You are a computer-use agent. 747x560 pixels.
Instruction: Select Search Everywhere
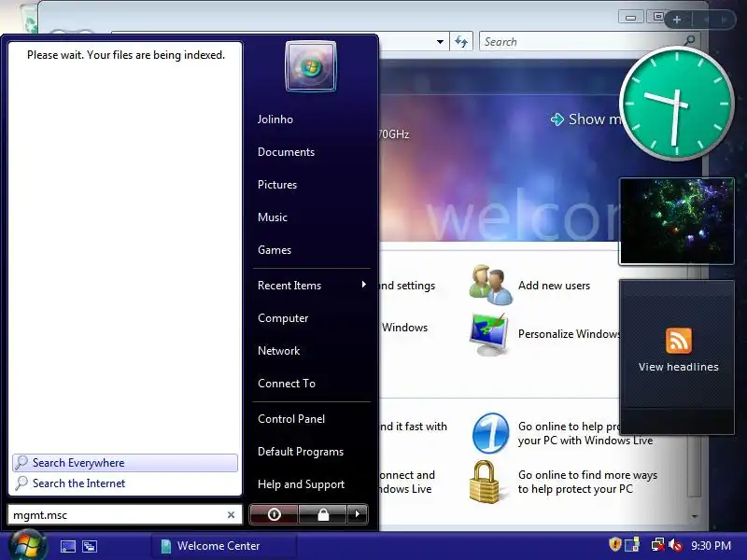[125, 463]
